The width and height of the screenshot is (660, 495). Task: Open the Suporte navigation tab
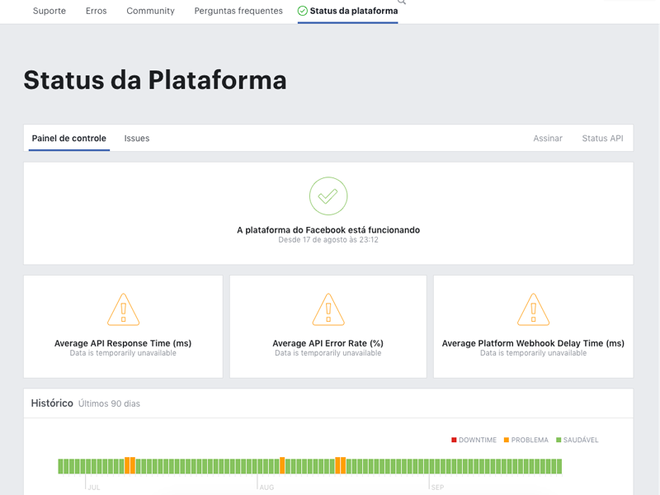point(49,11)
